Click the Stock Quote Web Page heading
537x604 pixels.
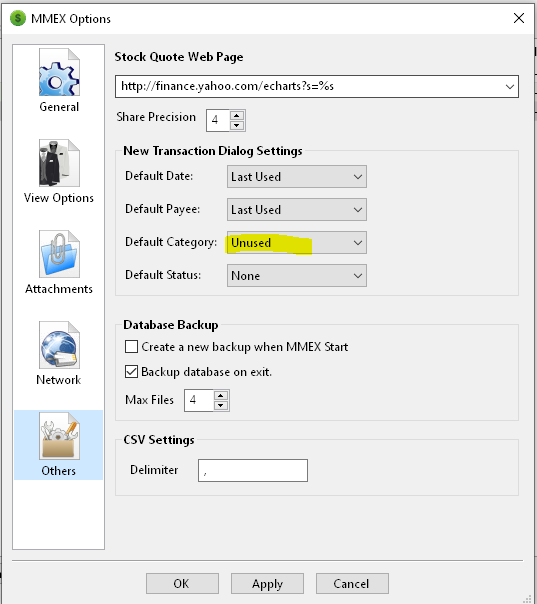(x=179, y=57)
